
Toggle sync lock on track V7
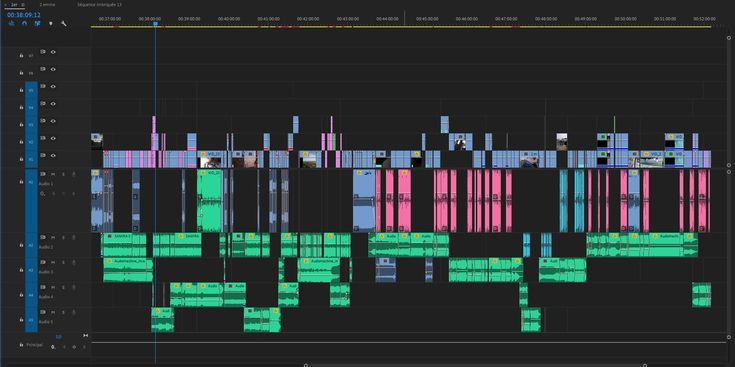[43, 52]
